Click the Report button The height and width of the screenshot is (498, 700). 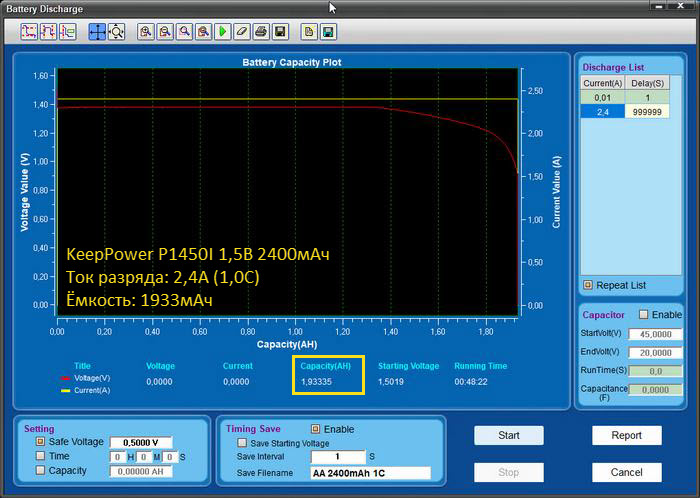coord(627,436)
